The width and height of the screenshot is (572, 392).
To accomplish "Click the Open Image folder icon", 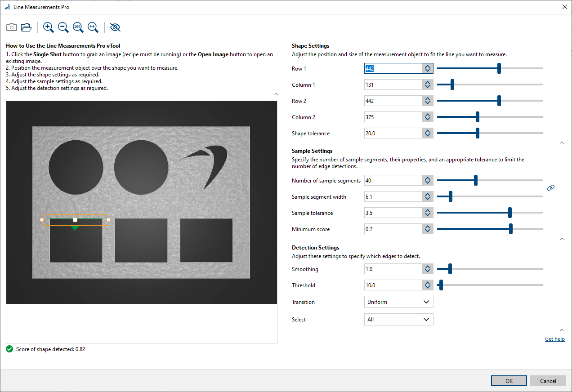I will (27, 27).
